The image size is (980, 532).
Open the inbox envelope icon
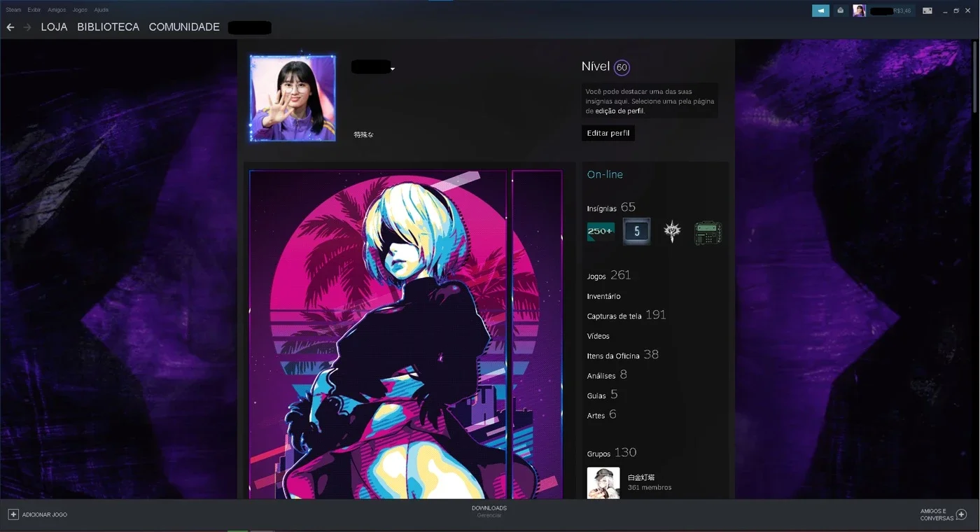coord(840,10)
